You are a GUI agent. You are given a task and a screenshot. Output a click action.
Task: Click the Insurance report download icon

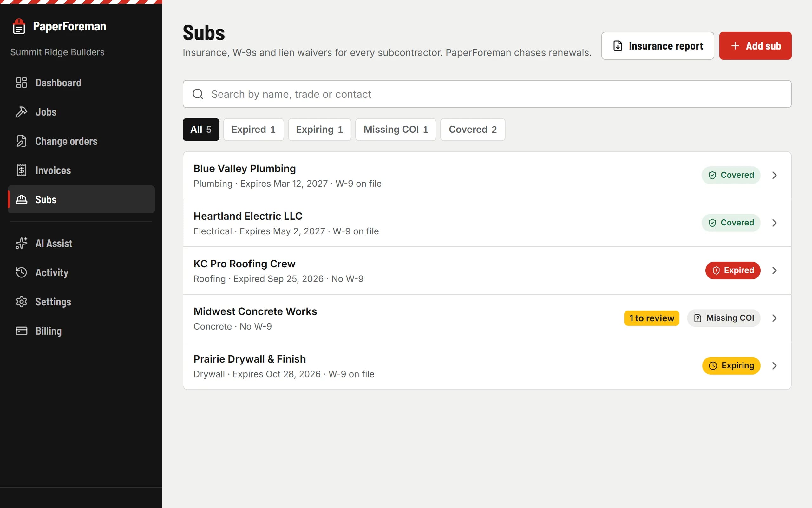click(x=618, y=46)
